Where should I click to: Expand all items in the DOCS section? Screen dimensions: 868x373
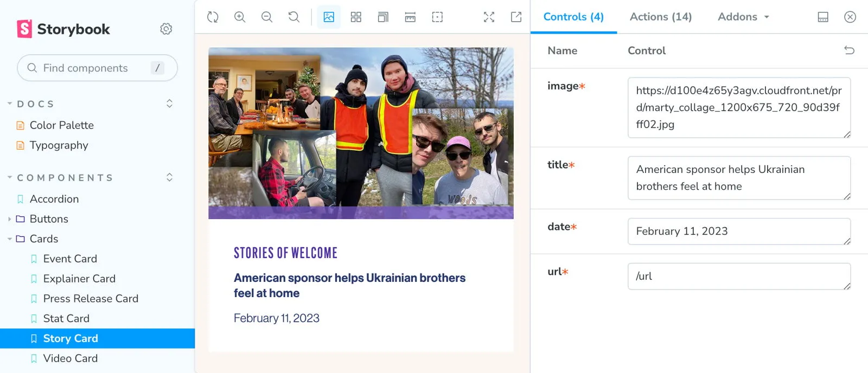169,104
